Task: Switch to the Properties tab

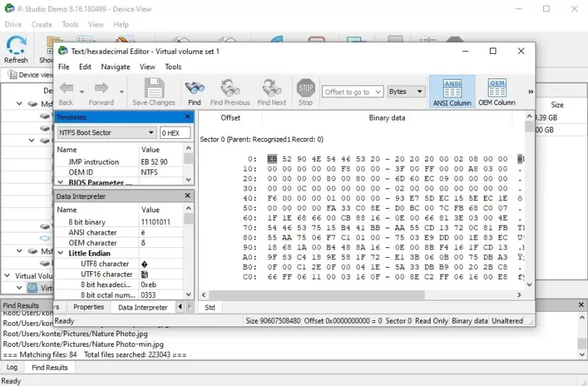Action: pos(88,307)
